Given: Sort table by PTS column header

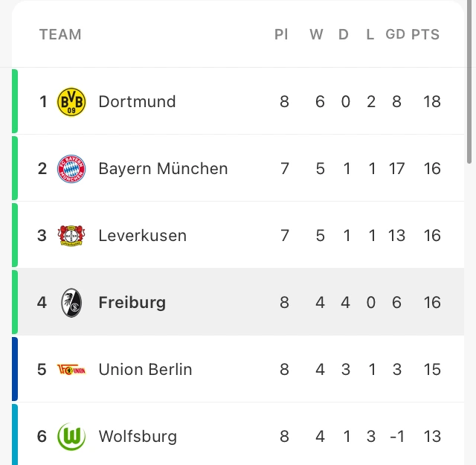Looking at the screenshot, I should click(425, 34).
